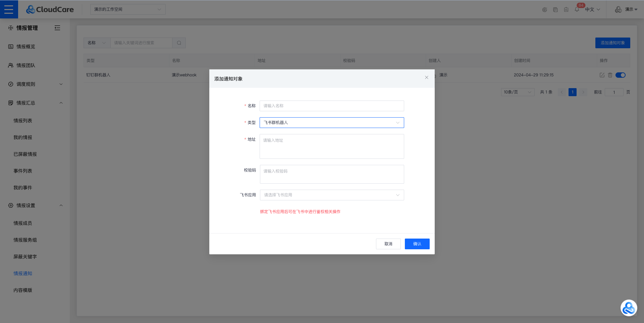Image resolution: width=644 pixels, height=323 pixels.
Task: Collapse the 情报汇总 menu
Action: (35, 103)
